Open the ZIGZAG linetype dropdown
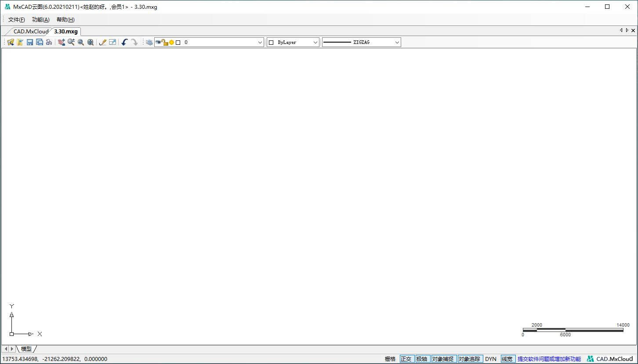Screen dimensions: 638x364 coord(362,42)
